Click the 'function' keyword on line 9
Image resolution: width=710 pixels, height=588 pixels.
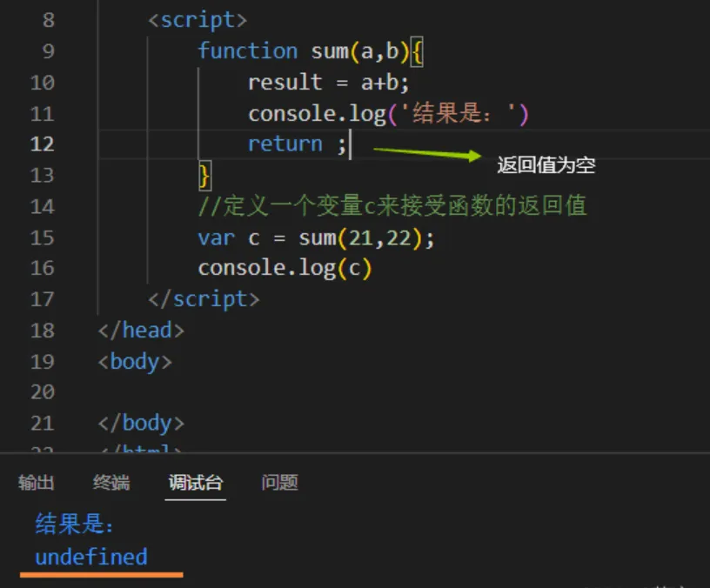pyautogui.click(x=248, y=50)
